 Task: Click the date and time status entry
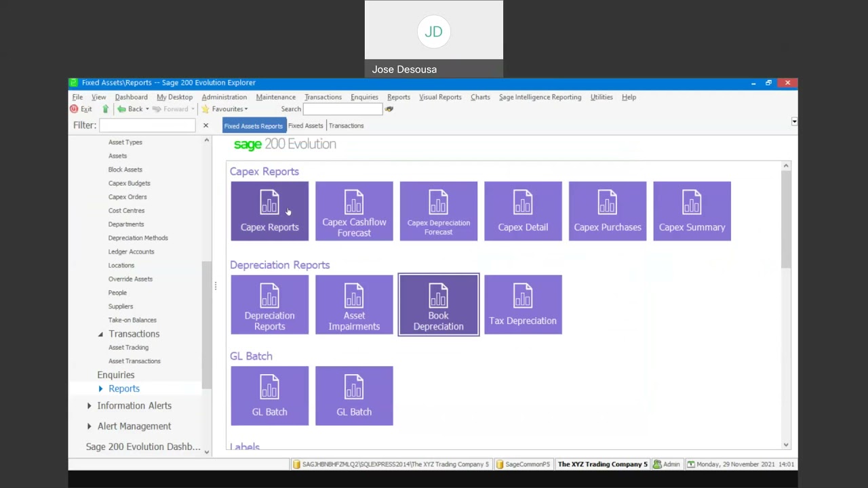tap(740, 464)
